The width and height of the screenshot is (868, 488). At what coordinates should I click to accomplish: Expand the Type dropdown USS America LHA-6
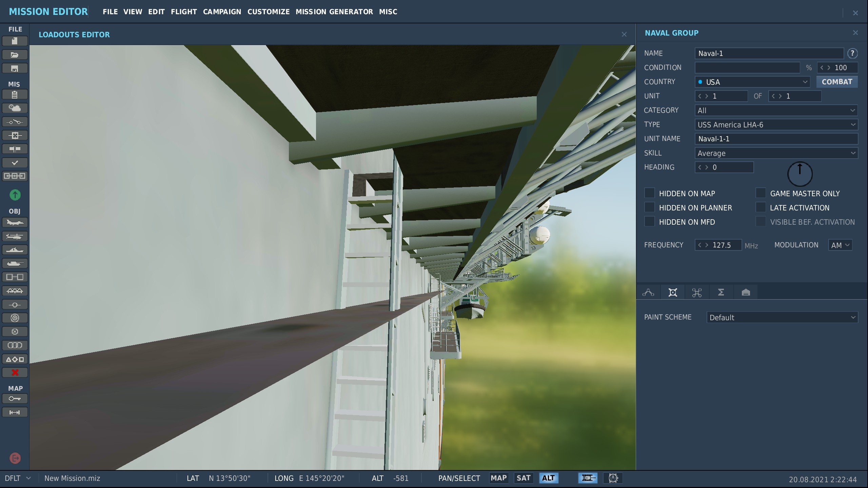pos(776,125)
